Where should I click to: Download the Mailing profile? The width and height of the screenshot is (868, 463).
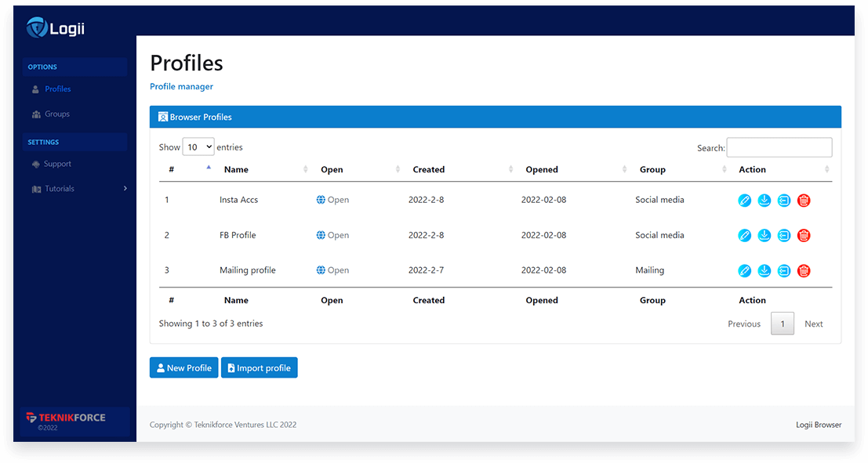coord(764,270)
